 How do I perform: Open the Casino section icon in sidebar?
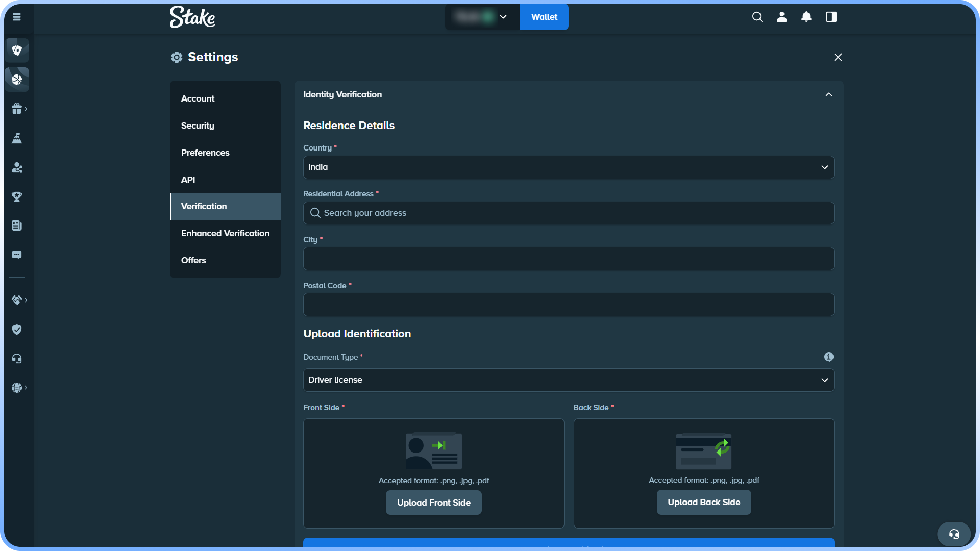coord(17,50)
